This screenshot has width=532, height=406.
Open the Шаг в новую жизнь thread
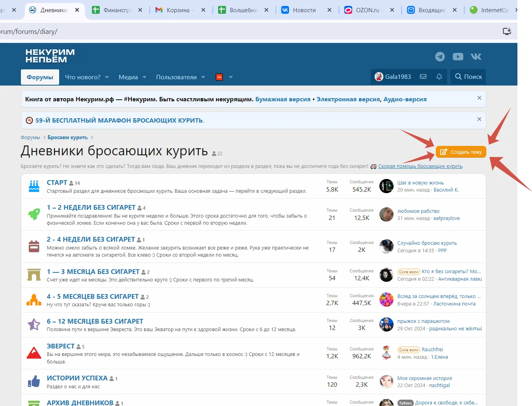(x=420, y=183)
